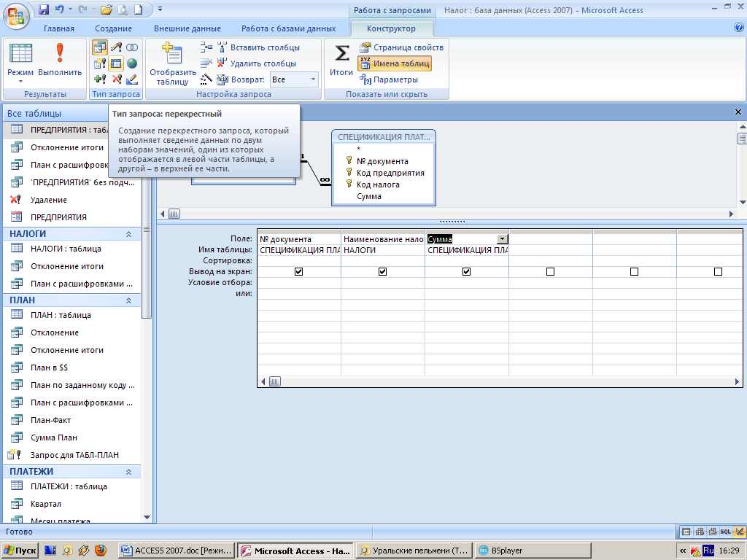Click the Итоги sigma totals icon
Screen dimensions: 747x560
click(341, 60)
